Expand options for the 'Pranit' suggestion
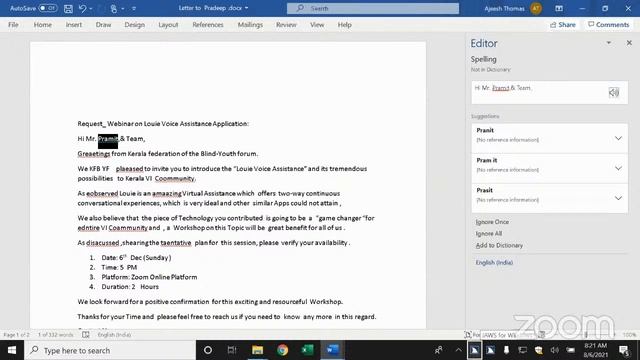 618,138
